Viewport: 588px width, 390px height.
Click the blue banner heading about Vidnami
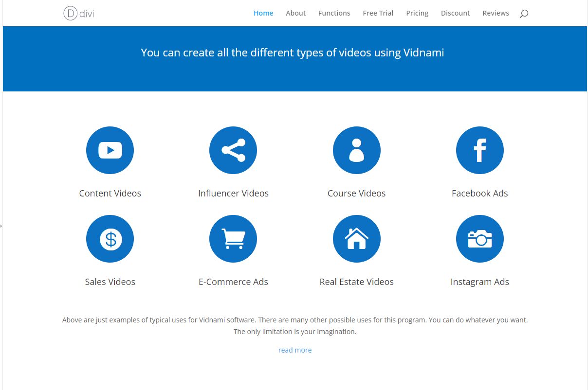[x=293, y=53]
